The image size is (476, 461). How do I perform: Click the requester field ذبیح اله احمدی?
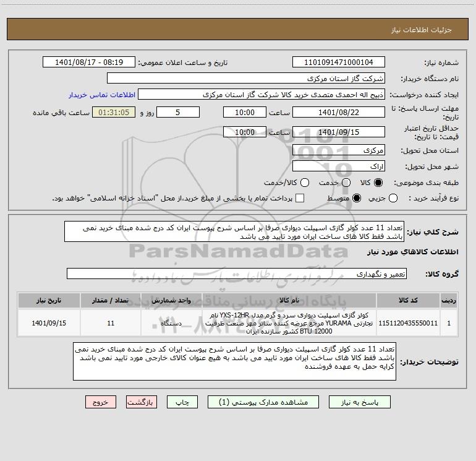pyautogui.click(x=261, y=95)
